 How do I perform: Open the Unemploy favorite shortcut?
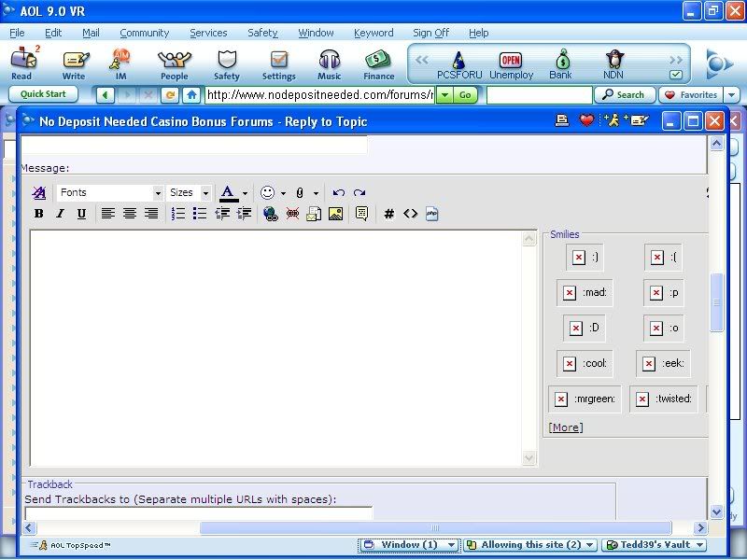tap(511, 65)
